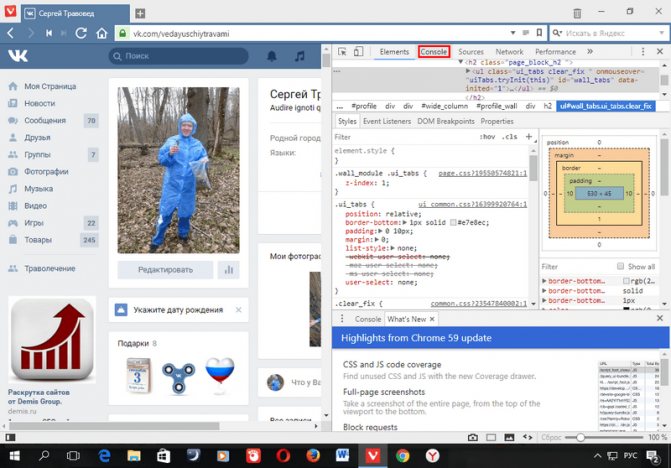Toggle Vivaldi panel button in status bar
Viewport: 671px width, 468px height.
10,437
